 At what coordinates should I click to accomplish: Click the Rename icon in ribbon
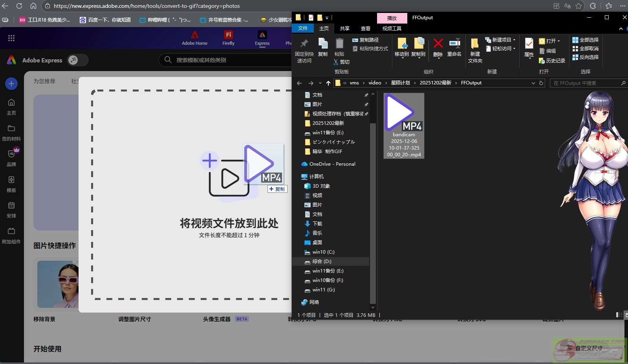point(454,44)
